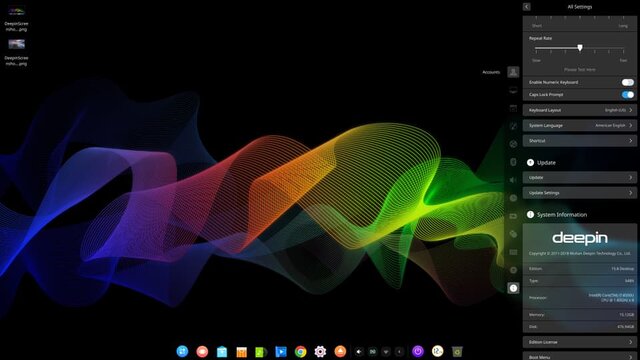The width and height of the screenshot is (640, 360).
Task: Expand tray with small arrow icon
Action: click(x=399, y=351)
